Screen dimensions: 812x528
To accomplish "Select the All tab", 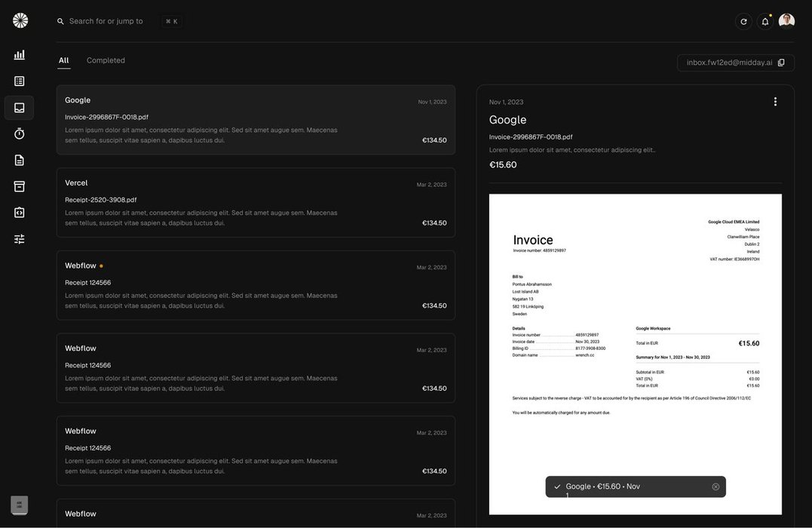I will pos(64,60).
